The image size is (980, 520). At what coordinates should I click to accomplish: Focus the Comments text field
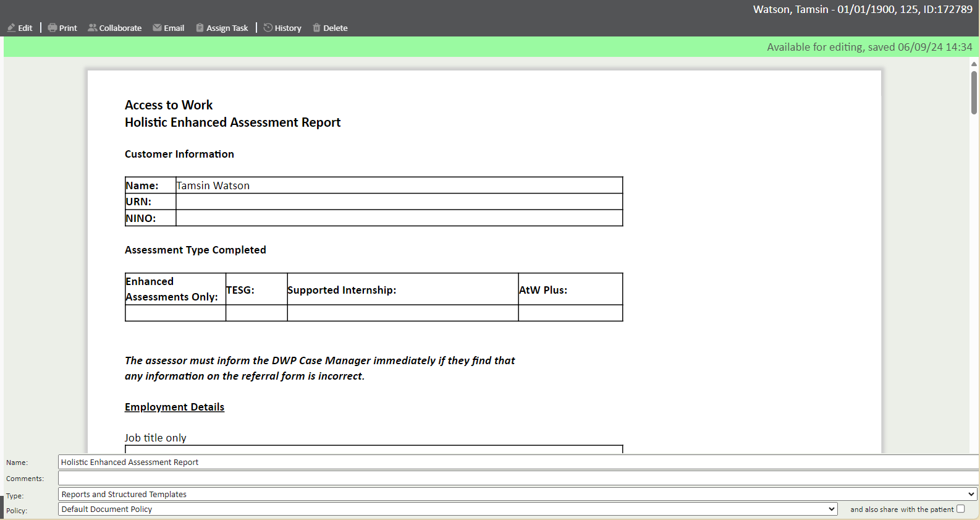click(518, 478)
